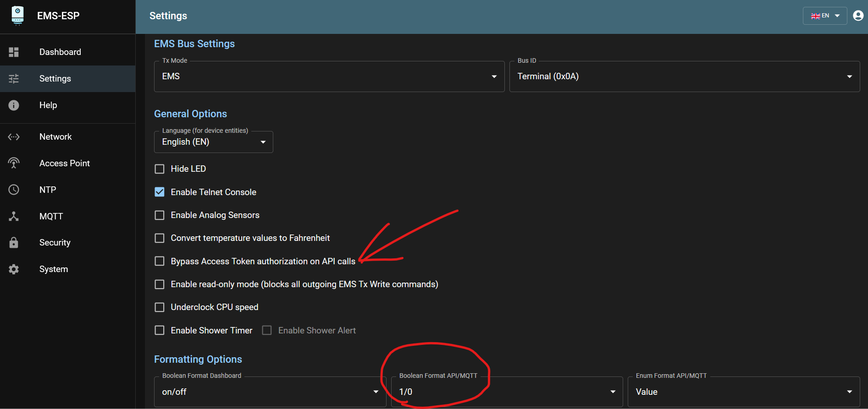Image resolution: width=868 pixels, height=409 pixels.
Task: Open Boolean Format Dashboard dropdown
Action: [x=270, y=392]
